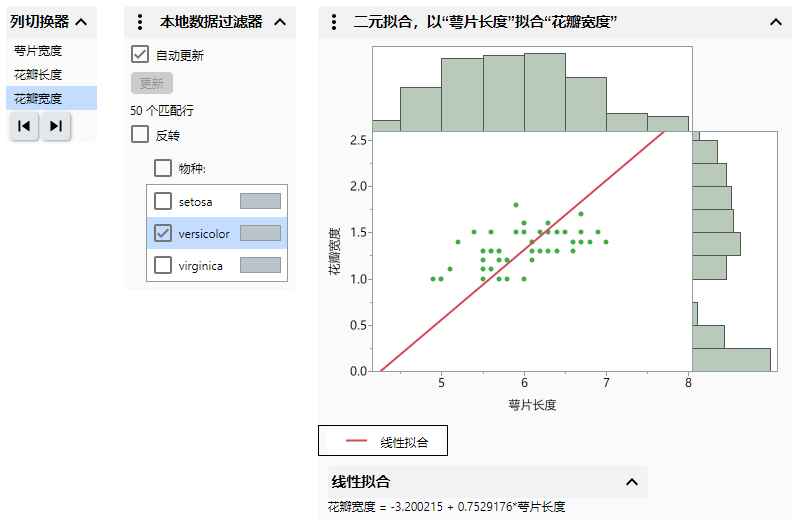The height and width of the screenshot is (519, 800).
Task: Select 花瓣长度 in the column switcher
Action: 38,74
